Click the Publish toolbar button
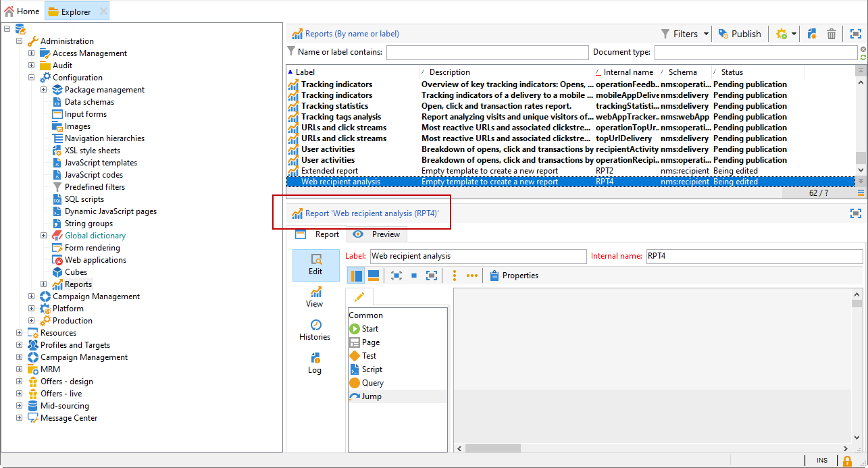868x468 pixels. pos(739,34)
